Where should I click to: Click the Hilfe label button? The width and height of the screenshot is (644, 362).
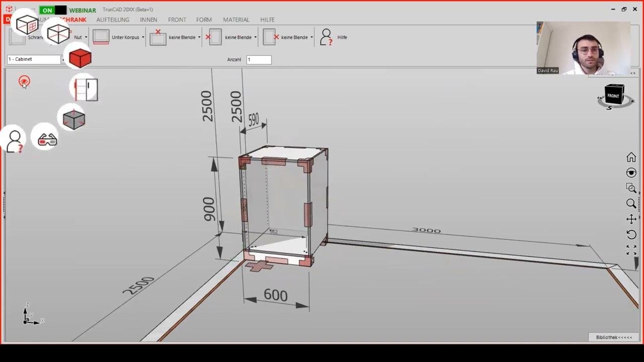342,37
